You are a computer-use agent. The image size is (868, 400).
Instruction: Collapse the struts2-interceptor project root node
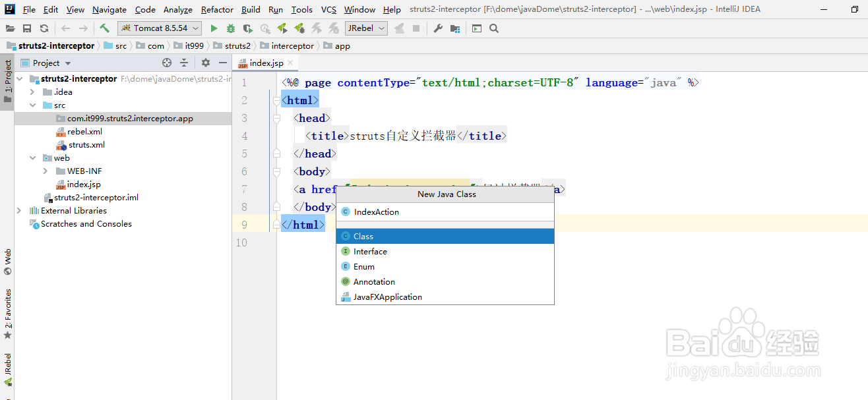coord(20,79)
